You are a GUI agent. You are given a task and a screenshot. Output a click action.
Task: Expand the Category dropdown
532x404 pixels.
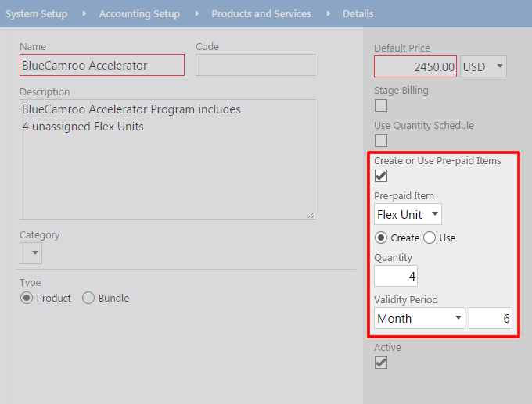(x=31, y=253)
